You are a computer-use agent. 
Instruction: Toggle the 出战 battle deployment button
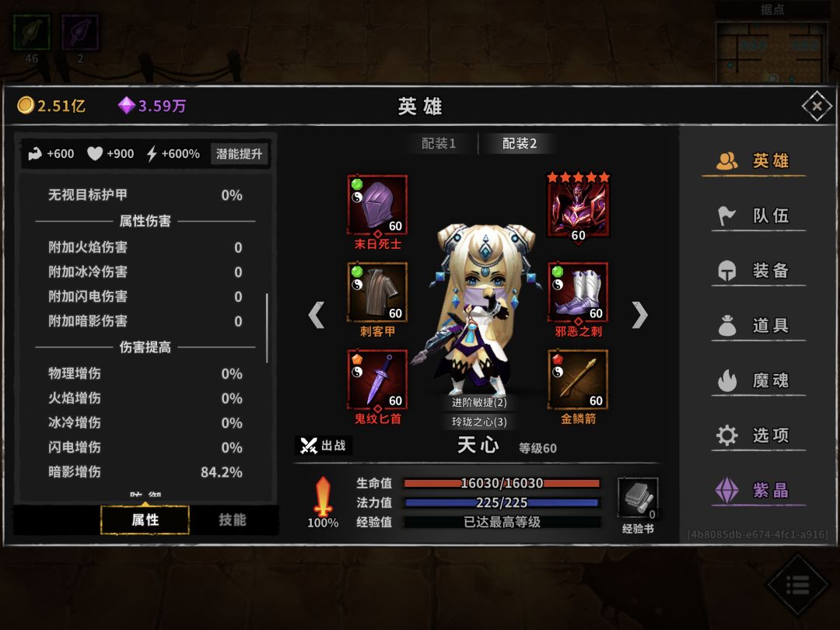point(323,445)
